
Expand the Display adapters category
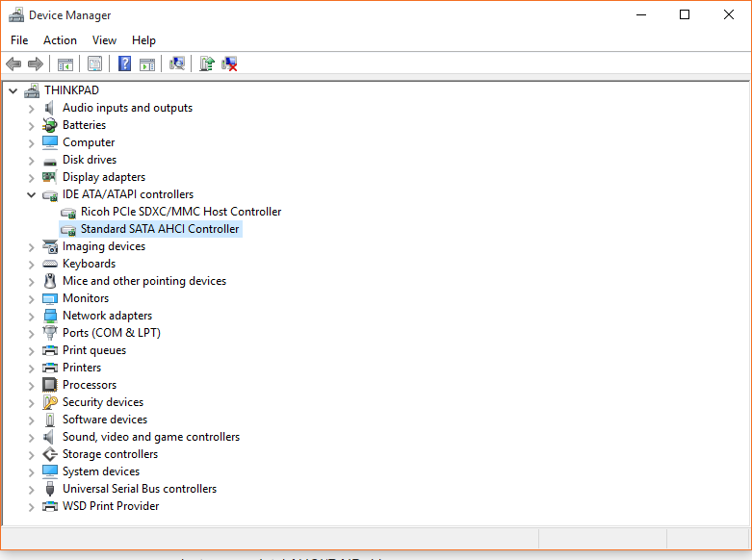(31, 177)
